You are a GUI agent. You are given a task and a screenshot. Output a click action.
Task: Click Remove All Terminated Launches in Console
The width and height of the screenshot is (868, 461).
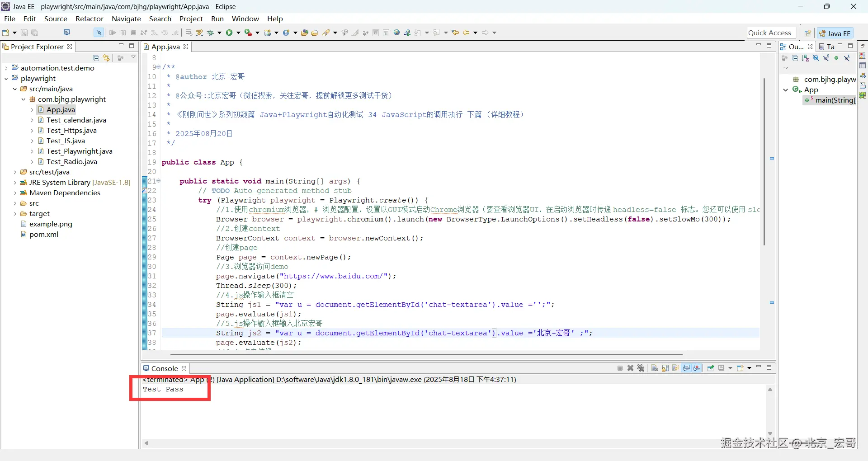point(641,368)
